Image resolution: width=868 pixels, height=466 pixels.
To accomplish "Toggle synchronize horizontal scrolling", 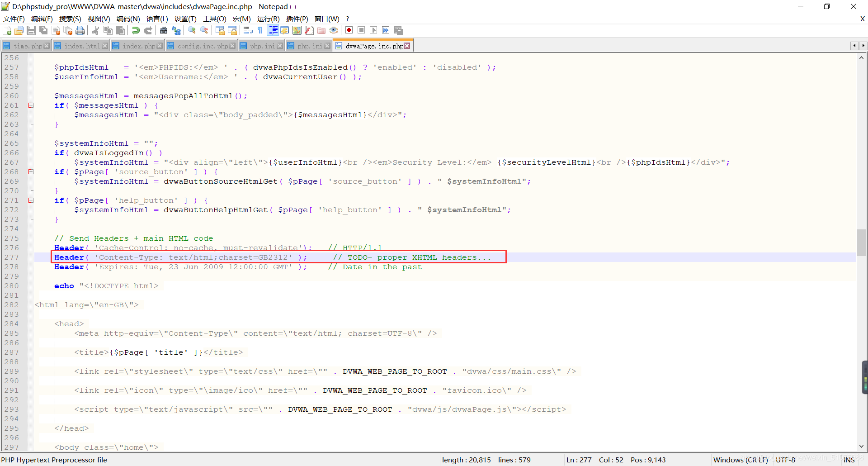I will tap(232, 30).
